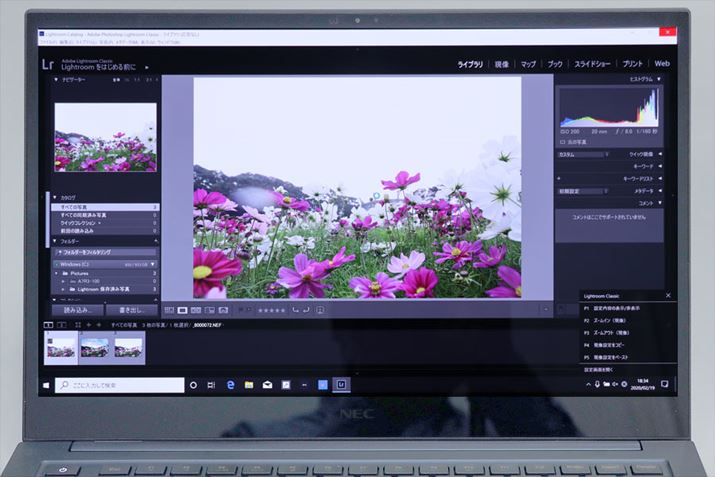
Task: Open the マップ module
Action: pos(528,64)
